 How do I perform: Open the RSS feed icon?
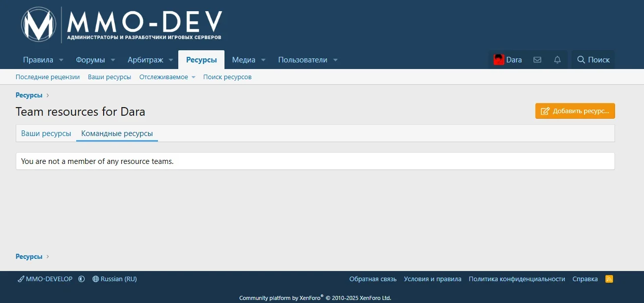pos(609,279)
